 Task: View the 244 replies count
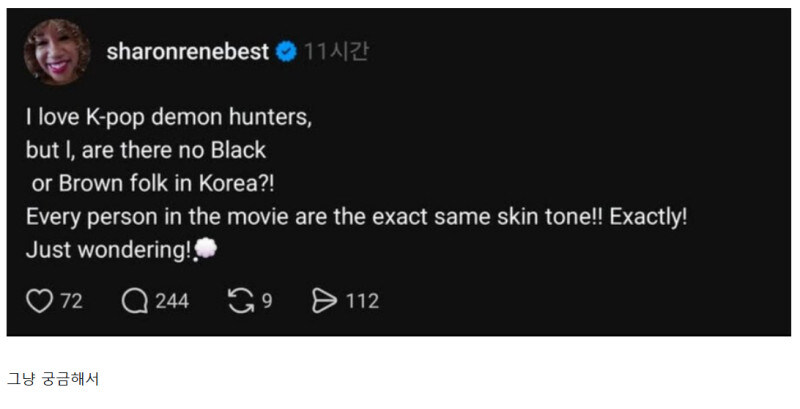coord(172,301)
